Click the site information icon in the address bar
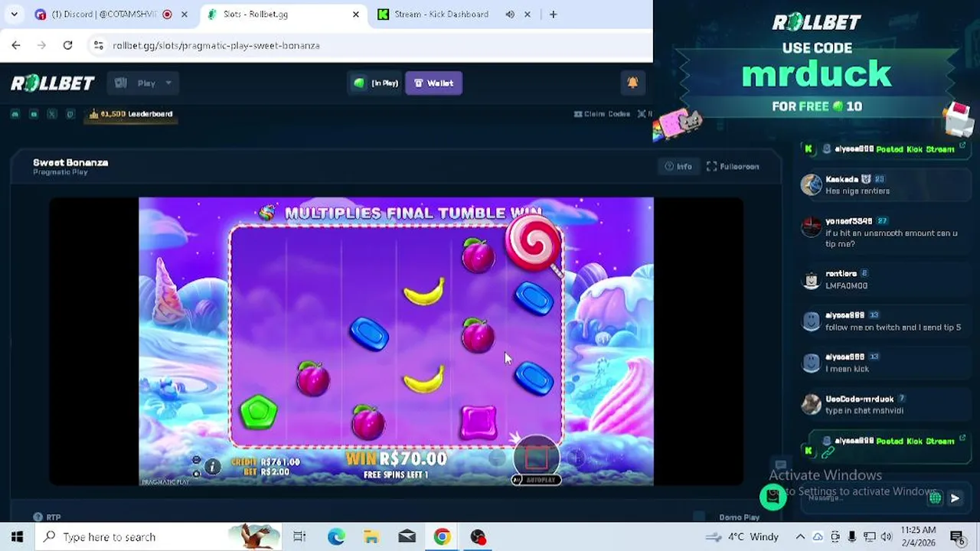Image resolution: width=980 pixels, height=551 pixels. [98, 45]
